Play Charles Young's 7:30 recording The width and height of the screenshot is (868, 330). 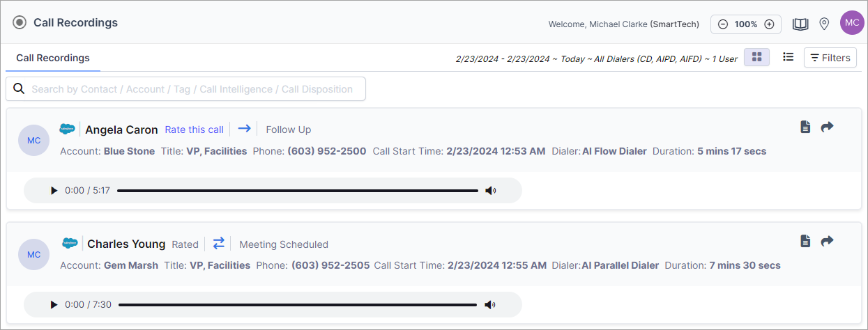(x=54, y=304)
